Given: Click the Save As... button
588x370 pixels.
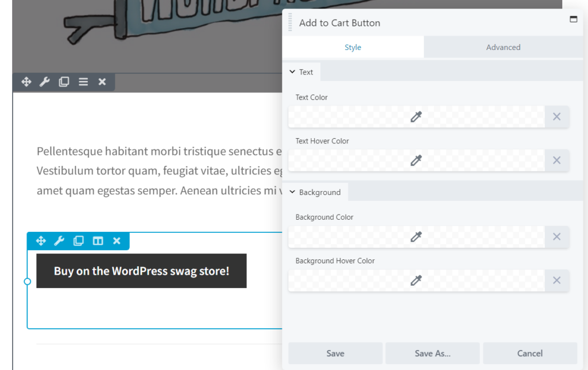Looking at the screenshot, I should [432, 353].
